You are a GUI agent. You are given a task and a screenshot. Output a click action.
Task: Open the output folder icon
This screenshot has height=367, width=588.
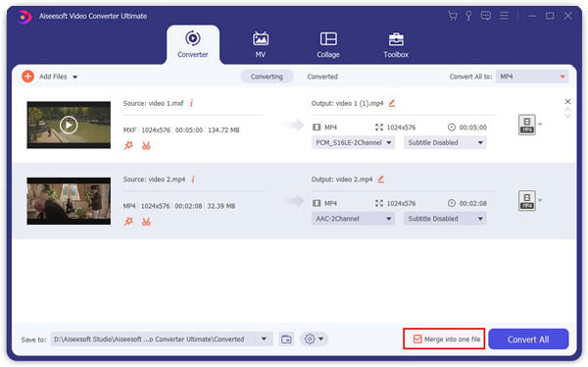click(286, 340)
